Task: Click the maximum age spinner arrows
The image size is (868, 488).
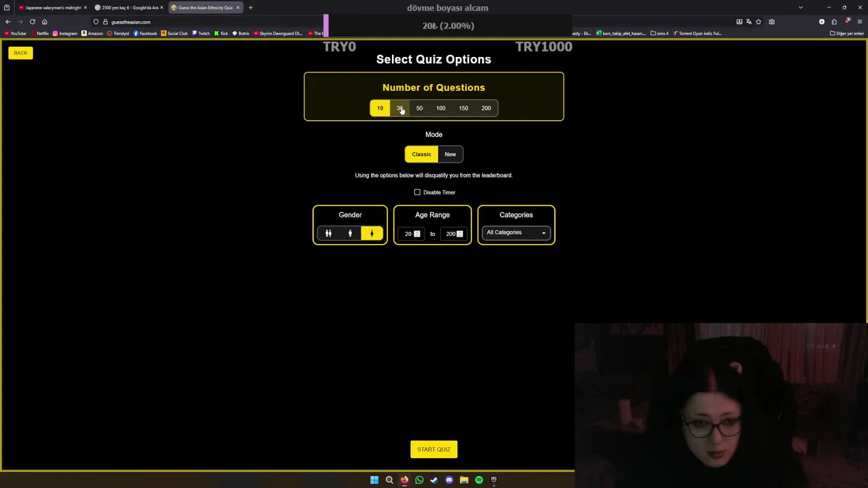Action: pos(460,234)
